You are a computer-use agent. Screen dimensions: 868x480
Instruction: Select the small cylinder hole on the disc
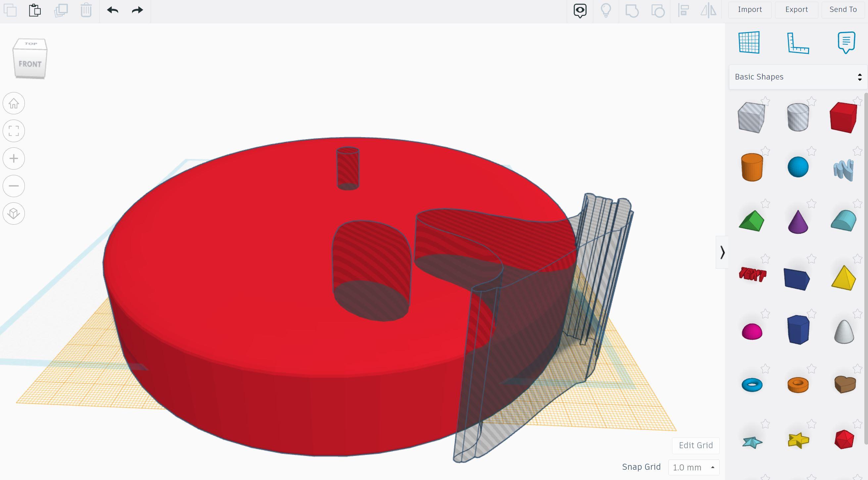click(348, 168)
